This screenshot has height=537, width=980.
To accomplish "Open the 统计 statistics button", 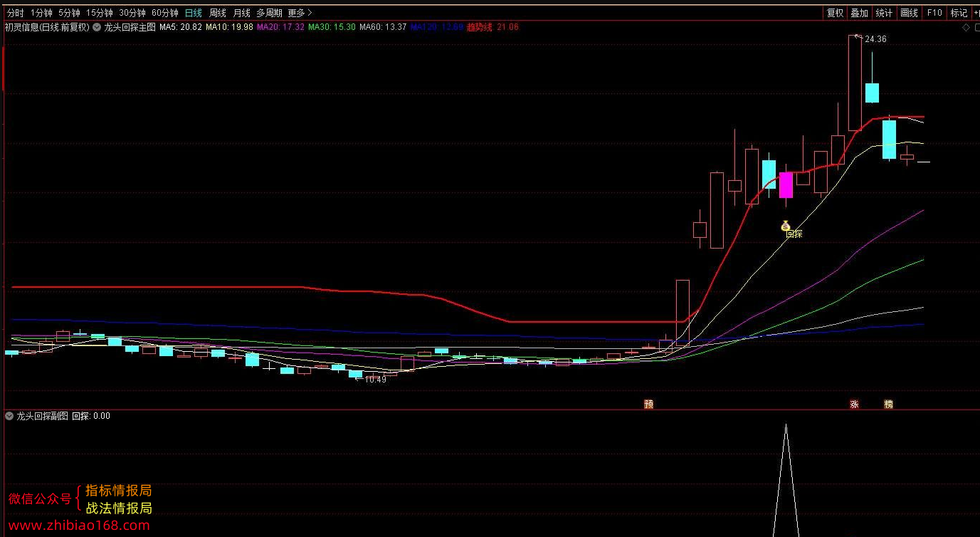I will point(884,13).
